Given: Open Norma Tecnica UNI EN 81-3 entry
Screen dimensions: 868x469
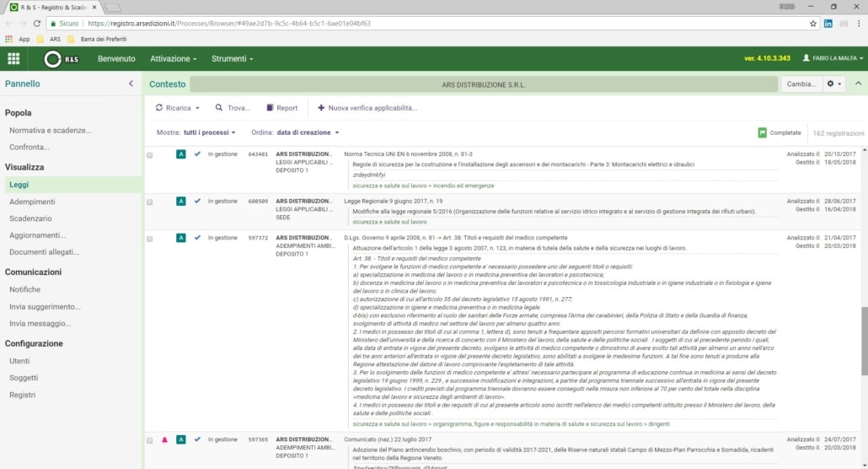Looking at the screenshot, I should [408, 154].
